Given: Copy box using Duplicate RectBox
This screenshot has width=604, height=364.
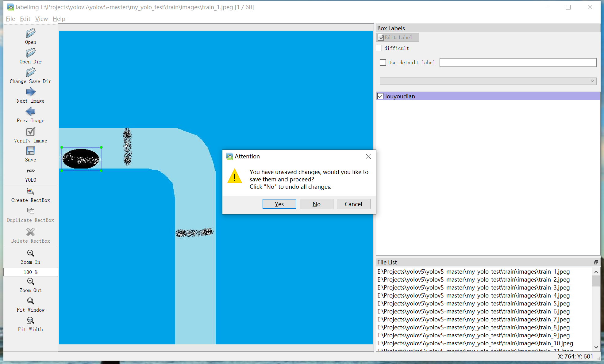Looking at the screenshot, I should tap(30, 215).
